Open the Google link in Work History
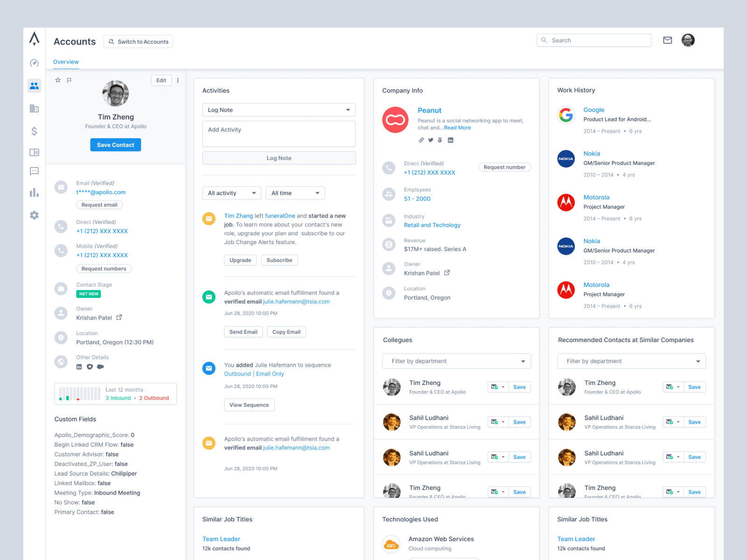The image size is (747, 560). pyautogui.click(x=594, y=110)
